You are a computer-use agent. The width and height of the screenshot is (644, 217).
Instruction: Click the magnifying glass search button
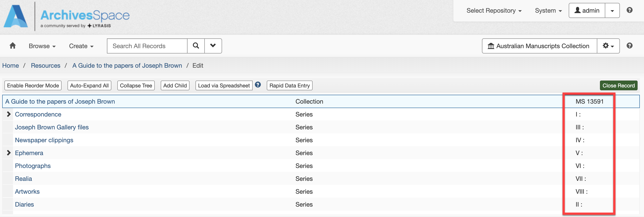coord(196,46)
